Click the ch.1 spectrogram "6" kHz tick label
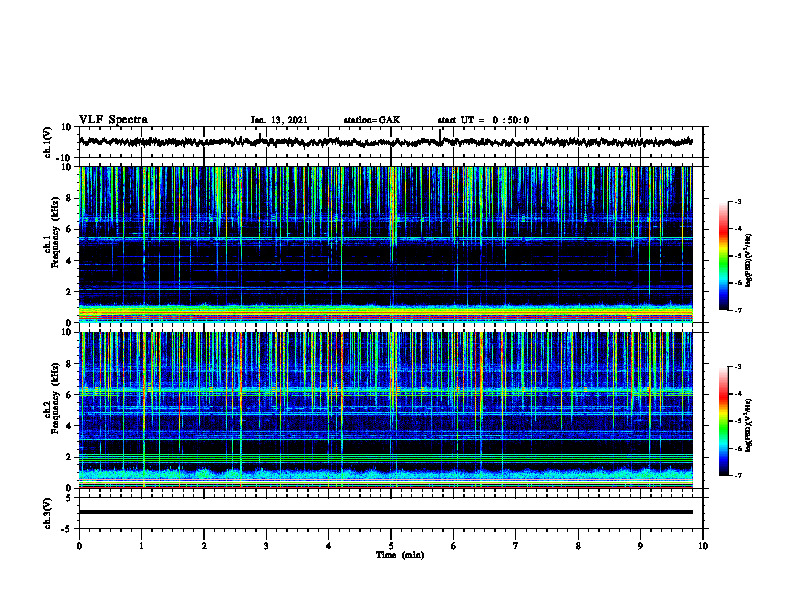This screenshot has width=792, height=612. coord(69,229)
